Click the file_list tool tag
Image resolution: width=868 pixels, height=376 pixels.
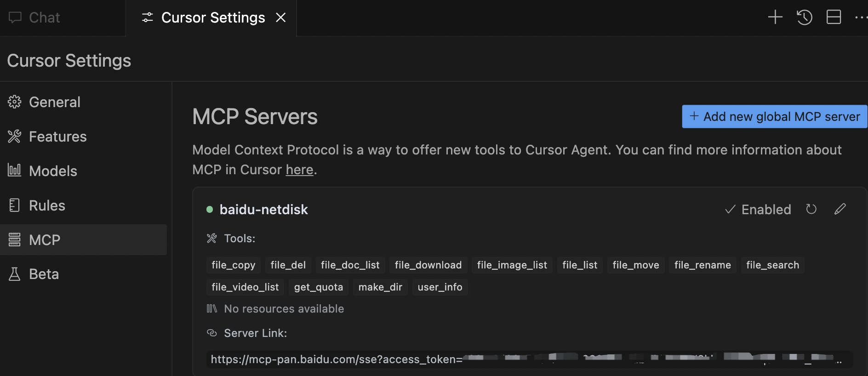(x=580, y=265)
